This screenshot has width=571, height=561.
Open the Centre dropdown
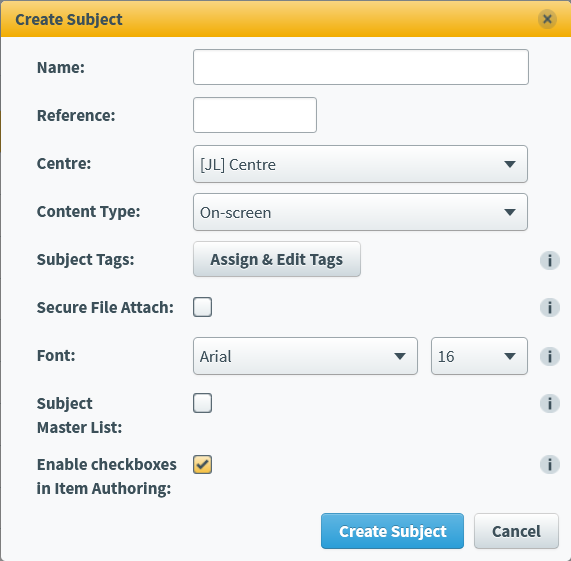click(360, 164)
